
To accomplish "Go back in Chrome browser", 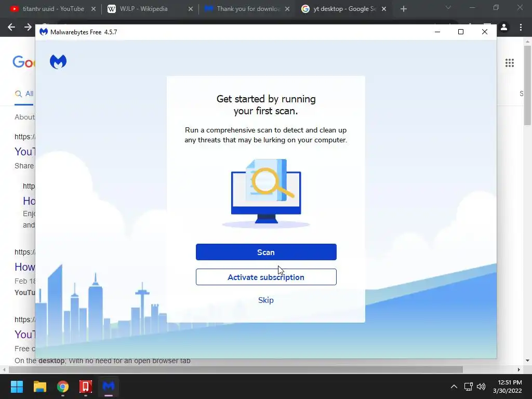I will tap(11, 27).
